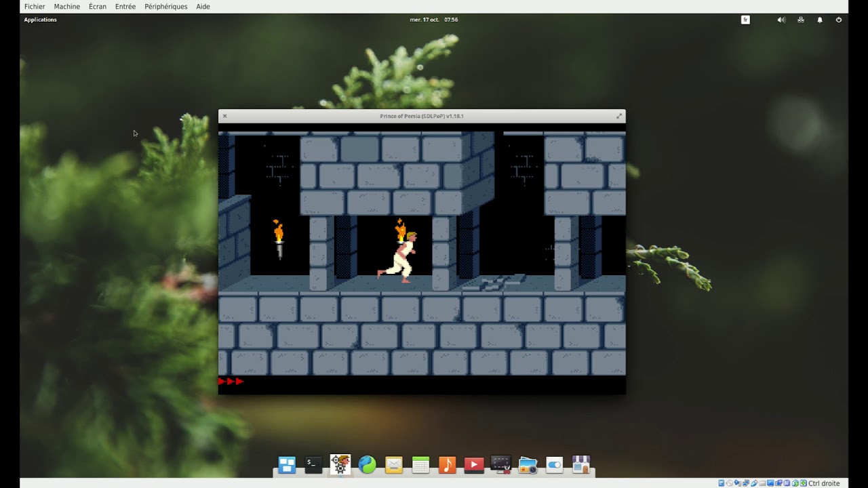The width and height of the screenshot is (868, 488).
Task: Open the network indicator in top panel
Action: 801,20
